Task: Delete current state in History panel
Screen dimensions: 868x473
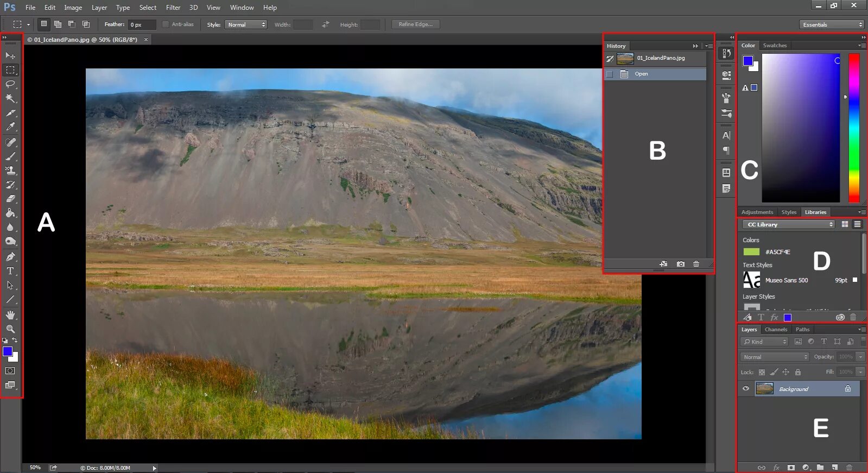Action: pyautogui.click(x=696, y=264)
